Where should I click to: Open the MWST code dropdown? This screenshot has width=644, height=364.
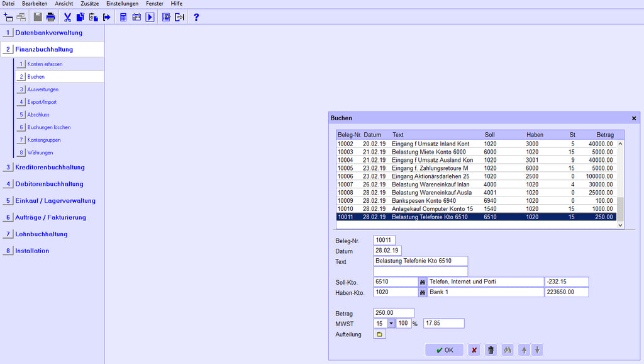point(391,324)
